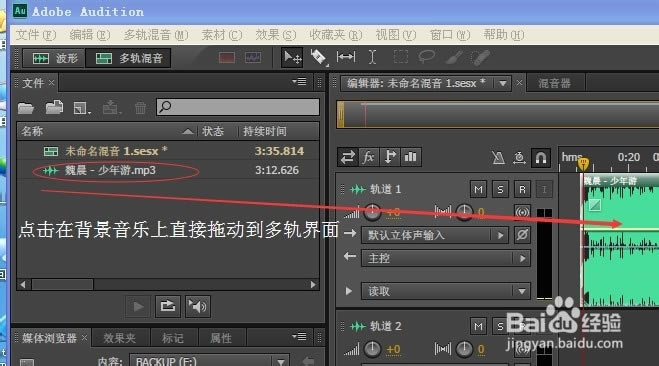Open 默认立体声输入 input dropdown
Viewport: 659px width, 366px height.
pos(435,235)
